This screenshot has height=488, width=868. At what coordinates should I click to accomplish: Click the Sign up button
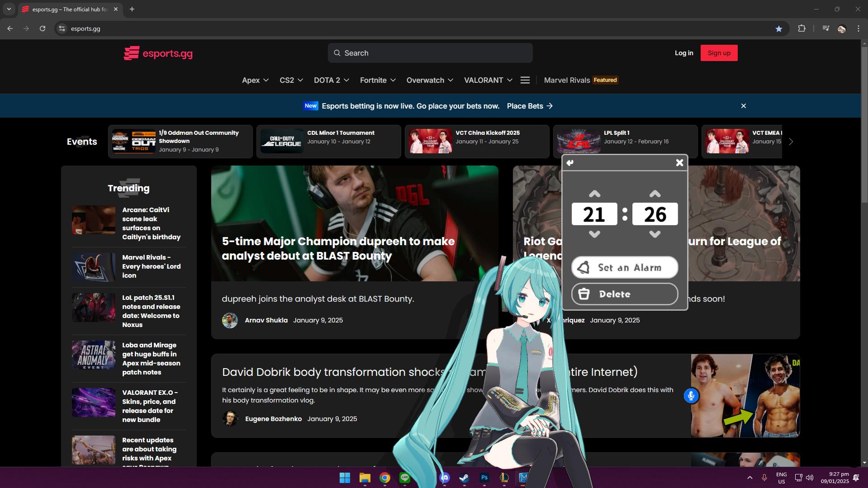(719, 53)
